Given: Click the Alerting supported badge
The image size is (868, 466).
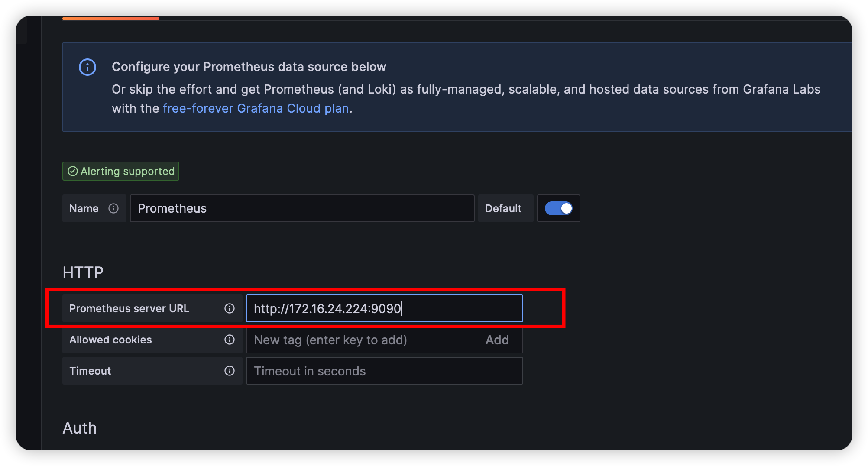Looking at the screenshot, I should [x=121, y=171].
